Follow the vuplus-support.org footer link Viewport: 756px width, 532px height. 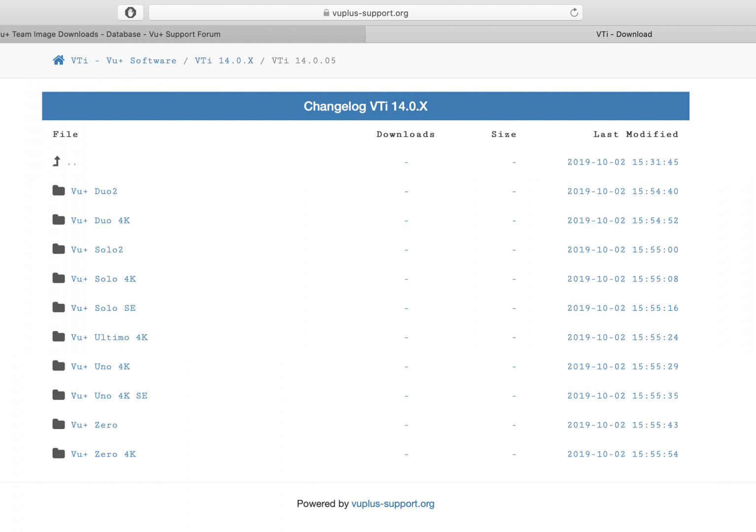[393, 503]
